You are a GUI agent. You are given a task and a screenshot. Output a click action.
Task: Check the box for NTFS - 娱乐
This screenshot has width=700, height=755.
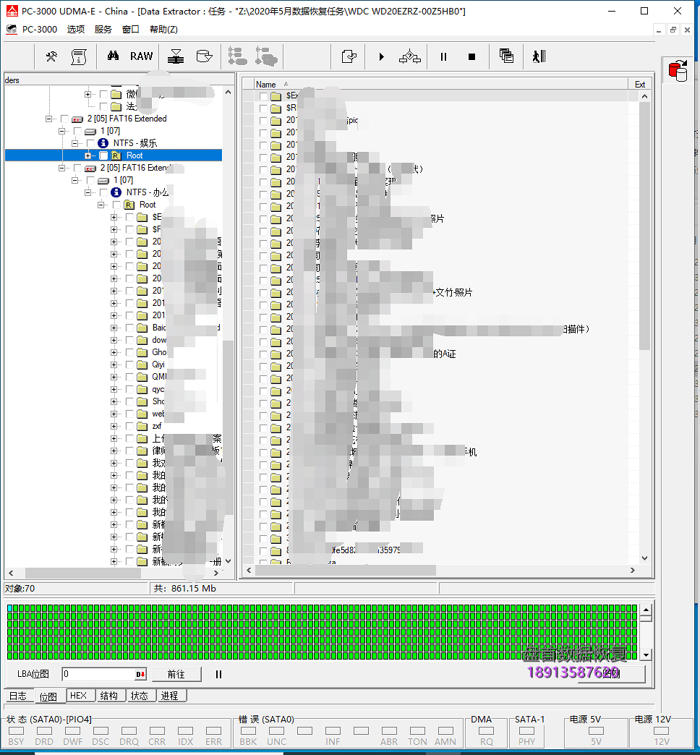coord(90,143)
